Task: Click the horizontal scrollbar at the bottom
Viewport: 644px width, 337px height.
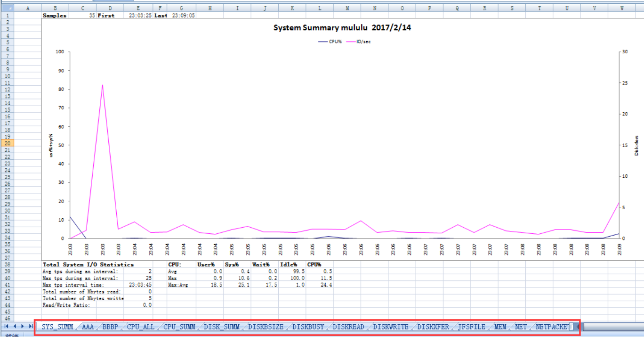Action: [x=613, y=326]
